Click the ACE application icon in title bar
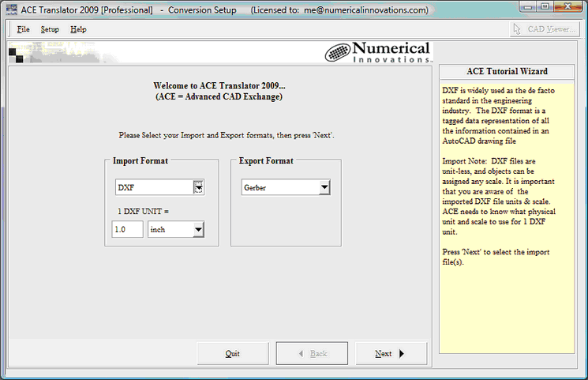The height and width of the screenshot is (380, 588). (x=12, y=9)
